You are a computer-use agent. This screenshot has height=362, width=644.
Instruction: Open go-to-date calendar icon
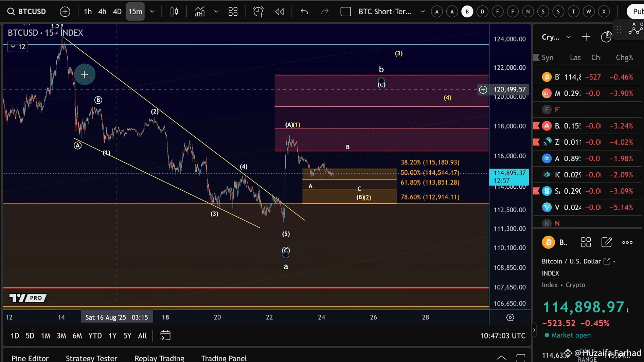coord(165,335)
